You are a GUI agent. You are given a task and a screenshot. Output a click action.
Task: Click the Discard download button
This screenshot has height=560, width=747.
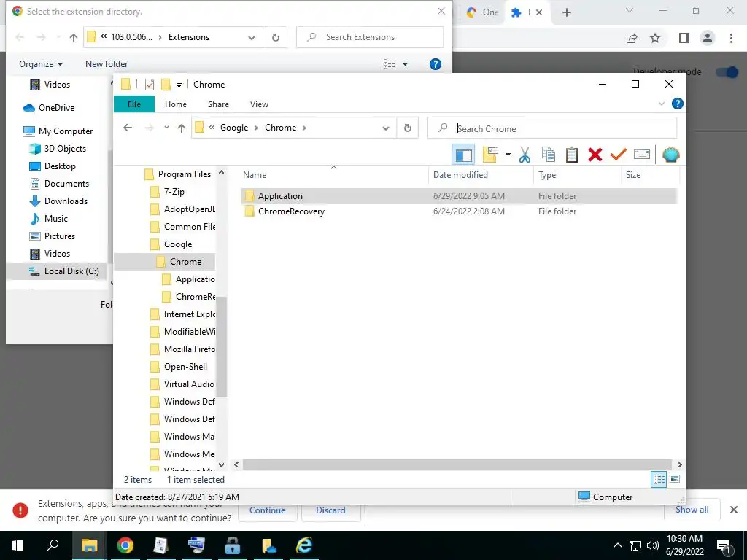click(x=330, y=510)
